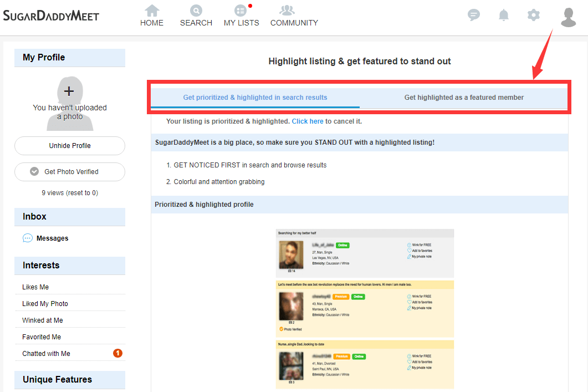Reset views count to 0
This screenshot has height=392, width=588.
pos(82,193)
